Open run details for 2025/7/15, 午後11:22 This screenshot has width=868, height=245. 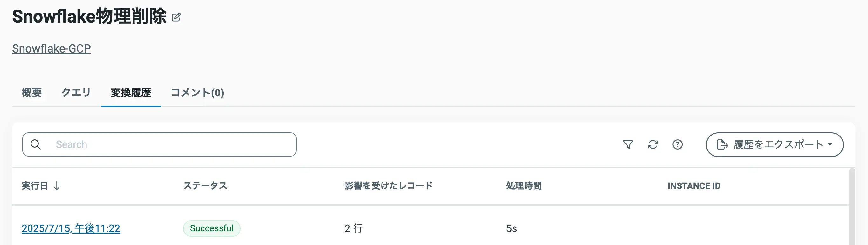[71, 228]
